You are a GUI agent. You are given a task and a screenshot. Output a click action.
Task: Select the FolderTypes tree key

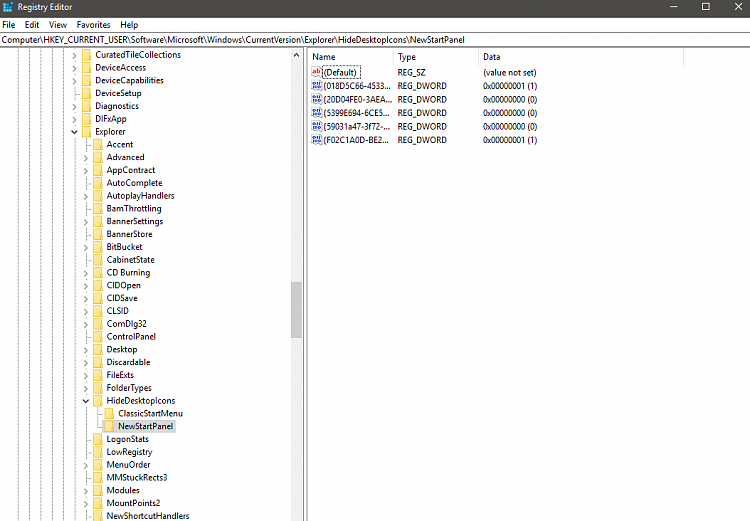129,388
